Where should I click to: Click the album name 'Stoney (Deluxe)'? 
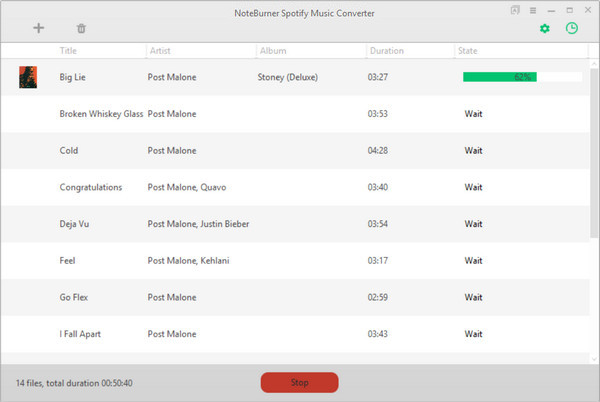pyautogui.click(x=287, y=77)
